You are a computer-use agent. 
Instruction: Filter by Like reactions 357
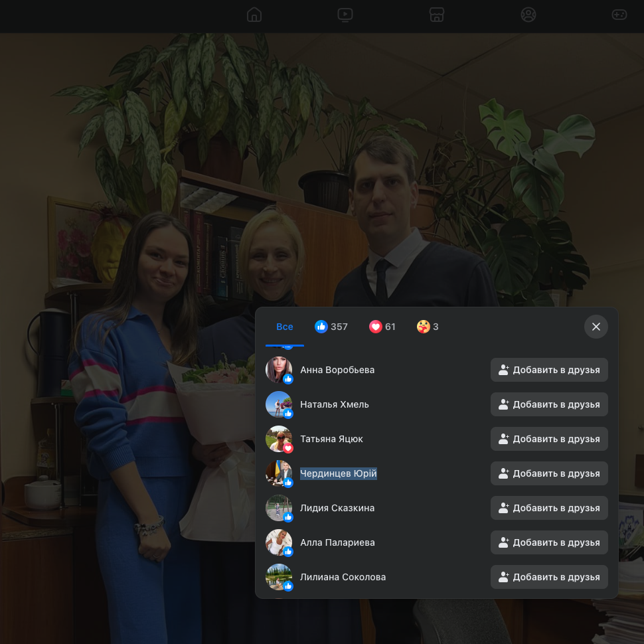[331, 327]
